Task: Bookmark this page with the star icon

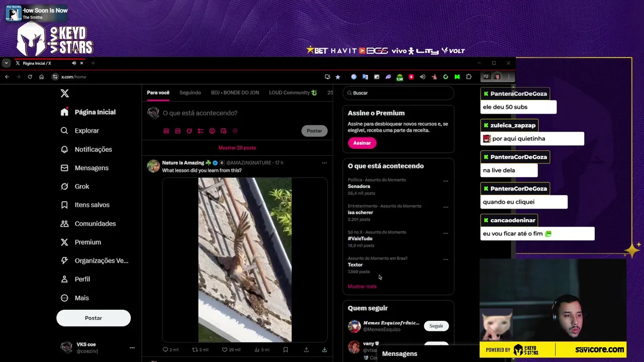Action: tap(338, 77)
